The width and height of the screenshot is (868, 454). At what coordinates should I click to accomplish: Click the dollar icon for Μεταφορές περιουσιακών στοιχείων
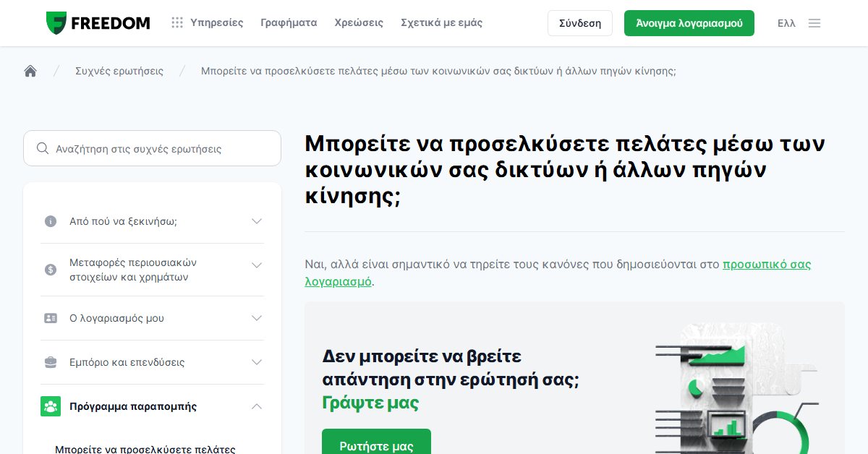click(51, 270)
